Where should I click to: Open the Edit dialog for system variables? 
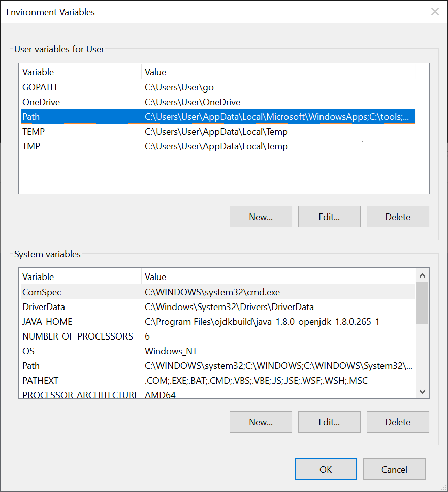click(x=329, y=421)
